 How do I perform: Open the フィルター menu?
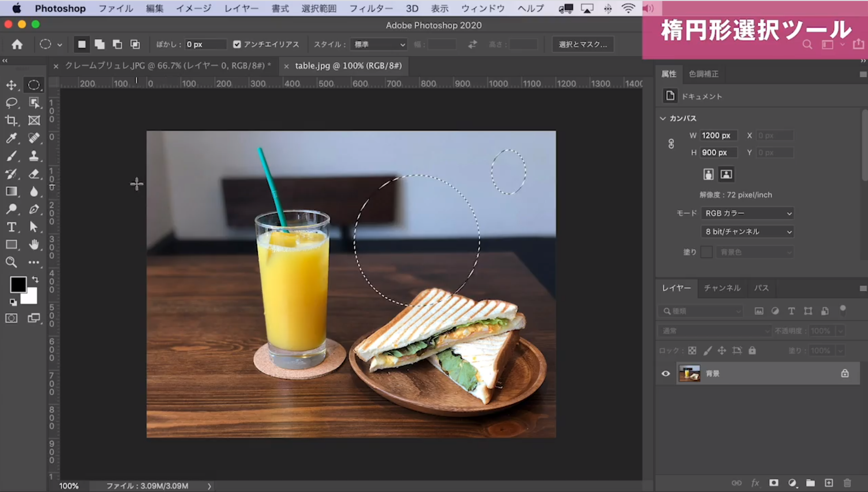[x=371, y=8]
